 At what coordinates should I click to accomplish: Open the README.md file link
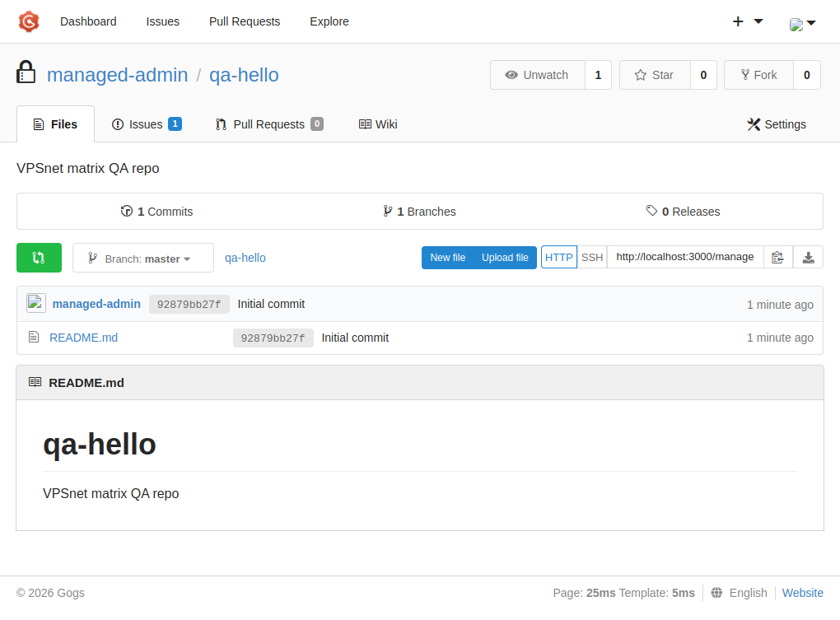[83, 338]
